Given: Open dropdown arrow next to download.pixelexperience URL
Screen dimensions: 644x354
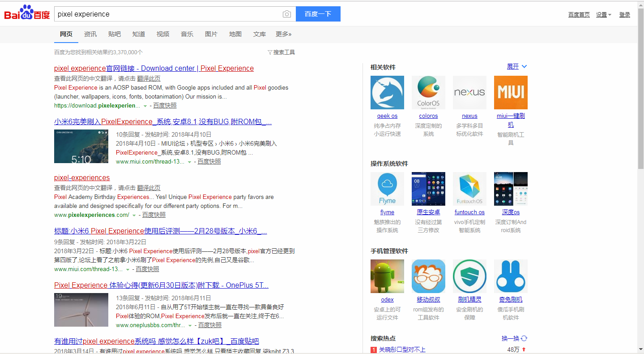Looking at the screenshot, I should [x=145, y=106].
